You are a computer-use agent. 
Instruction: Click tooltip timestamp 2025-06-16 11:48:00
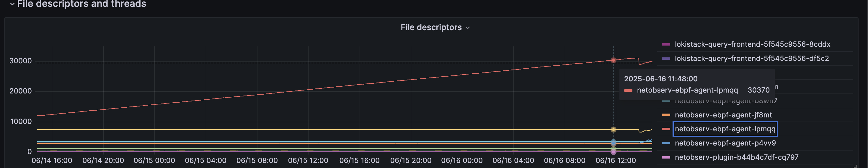[x=661, y=79]
